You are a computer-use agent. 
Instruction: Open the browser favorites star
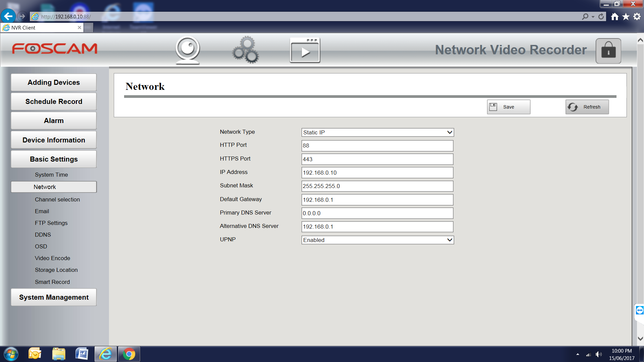tap(626, 16)
